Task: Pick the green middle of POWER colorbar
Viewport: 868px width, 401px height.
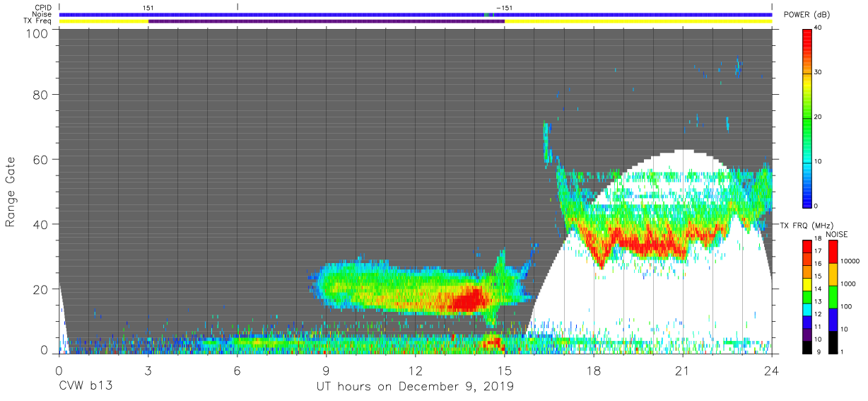Action: (807, 117)
